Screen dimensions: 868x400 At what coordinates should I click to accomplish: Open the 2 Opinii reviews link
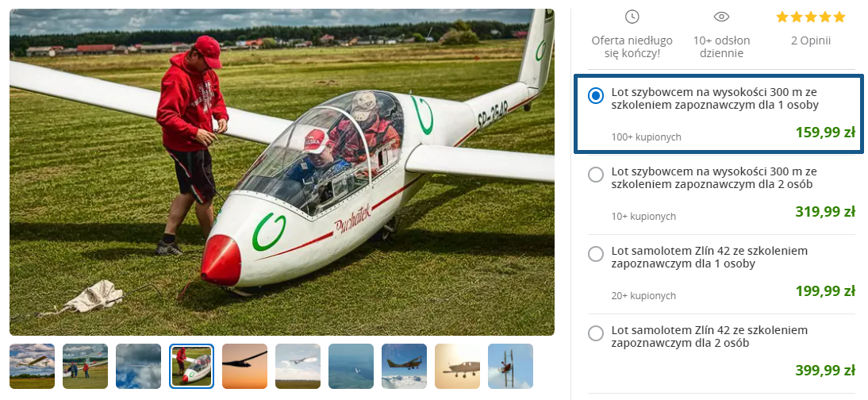coord(810,40)
